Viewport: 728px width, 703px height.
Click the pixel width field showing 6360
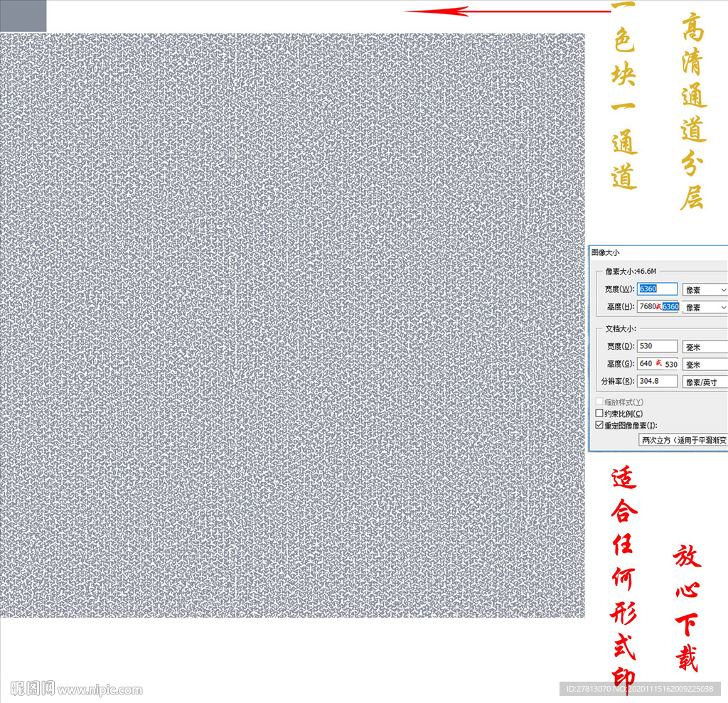point(657,289)
